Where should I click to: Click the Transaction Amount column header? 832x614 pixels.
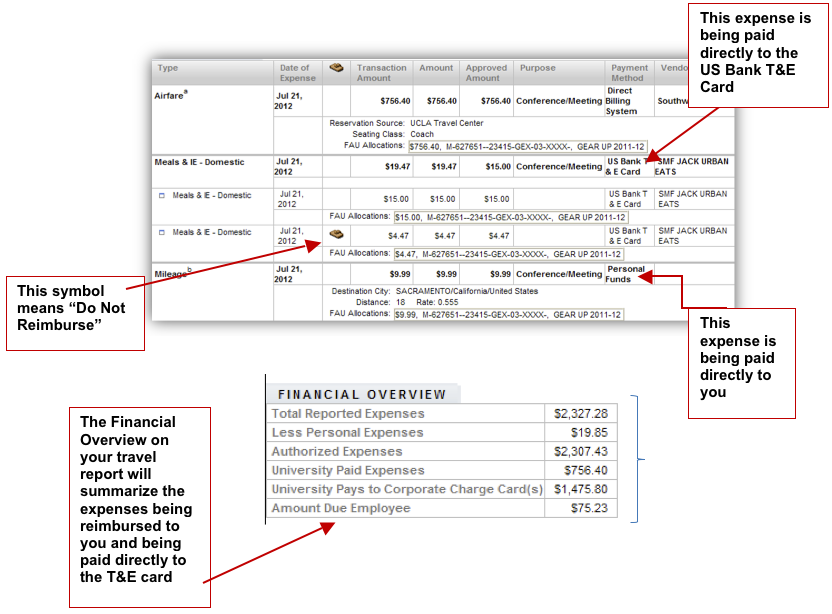pos(381,73)
